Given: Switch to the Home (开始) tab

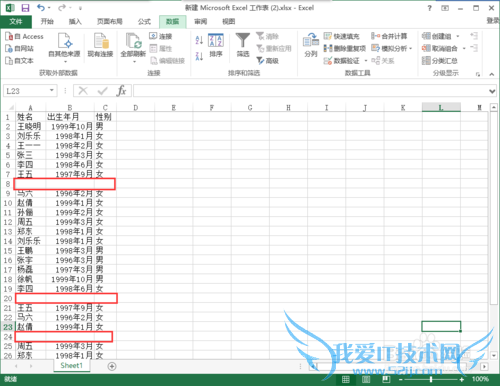Looking at the screenshot, I should pos(47,22).
